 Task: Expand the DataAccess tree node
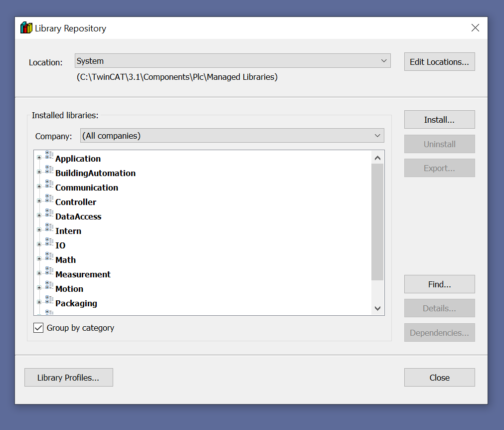pos(39,215)
